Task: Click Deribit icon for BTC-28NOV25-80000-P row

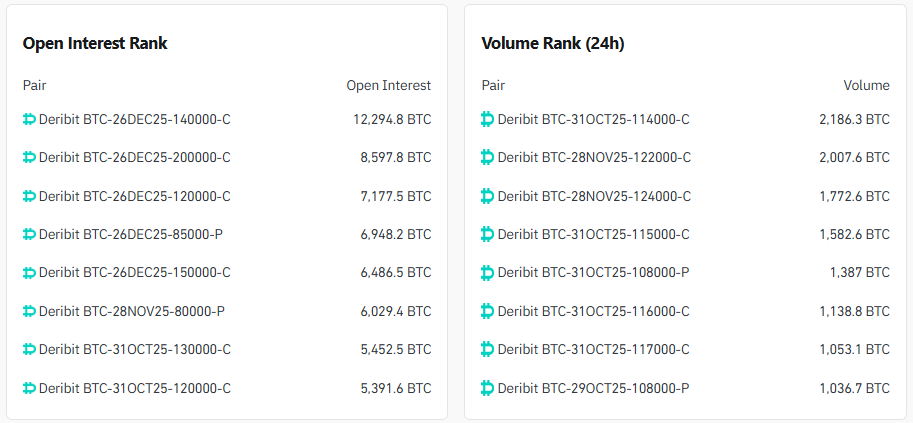Action: click(29, 311)
